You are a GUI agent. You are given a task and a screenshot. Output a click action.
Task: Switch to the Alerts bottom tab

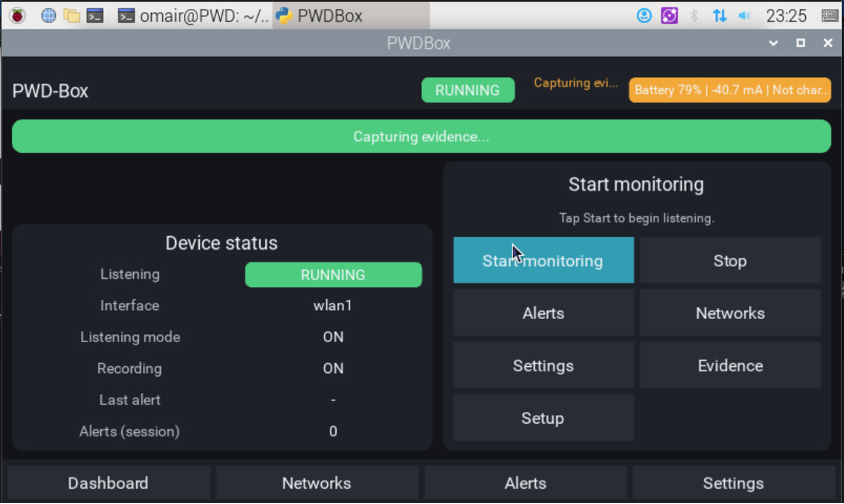point(525,483)
